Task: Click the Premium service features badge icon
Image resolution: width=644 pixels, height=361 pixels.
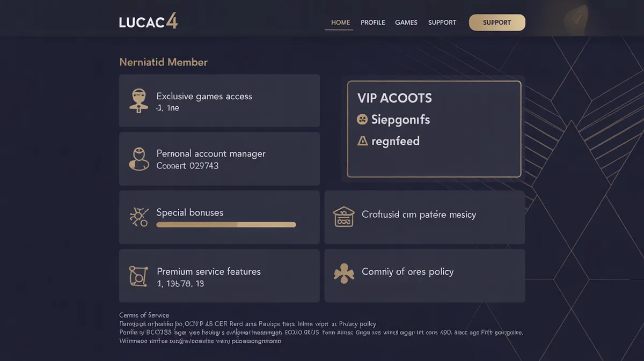Action: [139, 276]
